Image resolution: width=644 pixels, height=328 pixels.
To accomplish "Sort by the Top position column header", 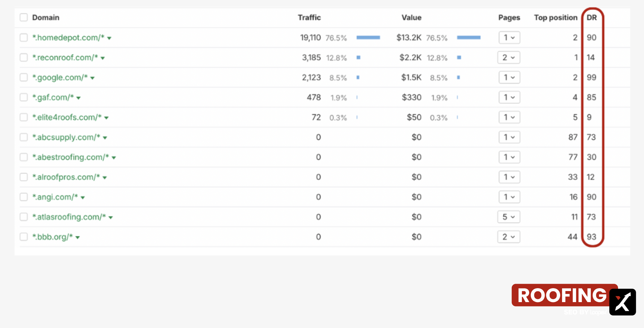I will 556,18.
